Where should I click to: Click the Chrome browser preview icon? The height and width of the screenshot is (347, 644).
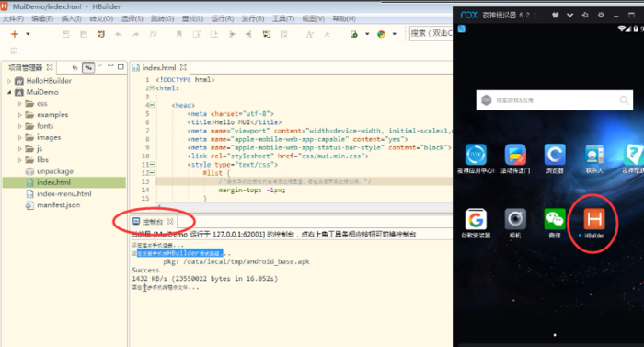[x=382, y=35]
